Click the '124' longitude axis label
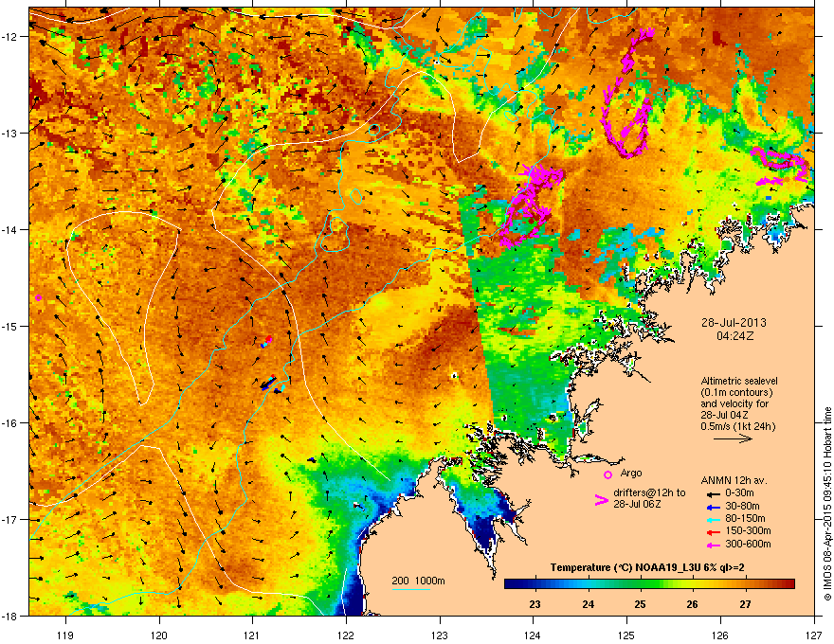The width and height of the screenshot is (834, 644). (x=533, y=635)
